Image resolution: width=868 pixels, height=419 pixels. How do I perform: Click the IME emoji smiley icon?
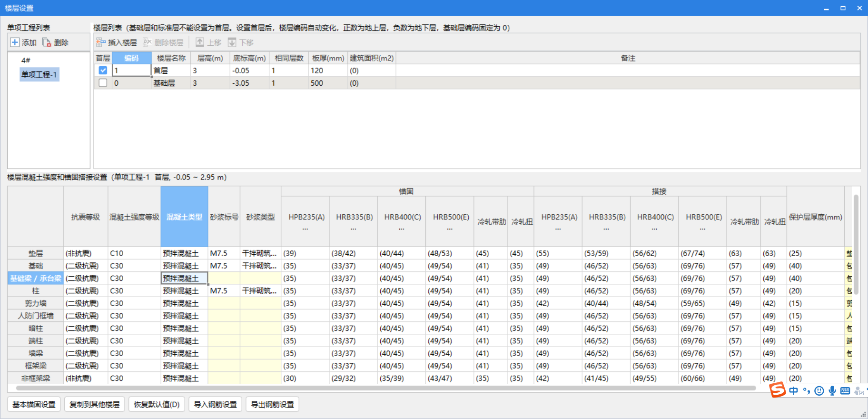click(819, 391)
